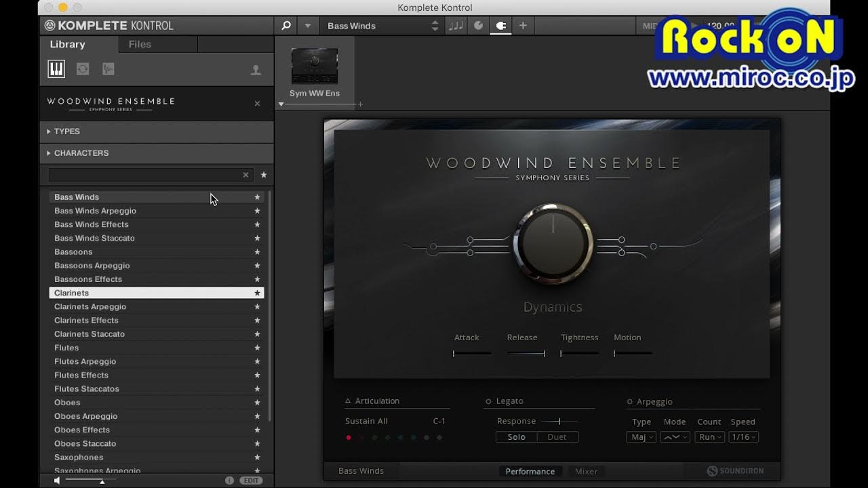868x488 pixels.
Task: Select the Flutes Effects preset
Action: 157,375
